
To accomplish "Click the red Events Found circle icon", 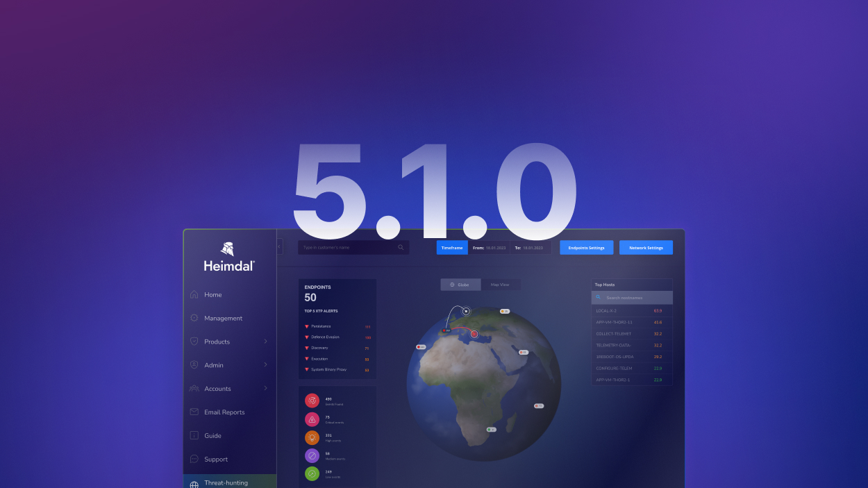I will [312, 401].
